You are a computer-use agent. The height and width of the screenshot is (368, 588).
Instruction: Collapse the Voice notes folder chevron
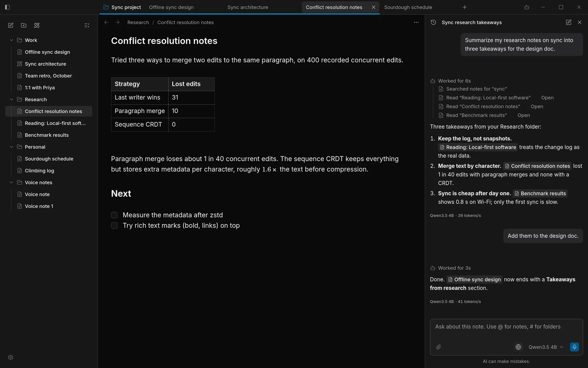click(11, 183)
